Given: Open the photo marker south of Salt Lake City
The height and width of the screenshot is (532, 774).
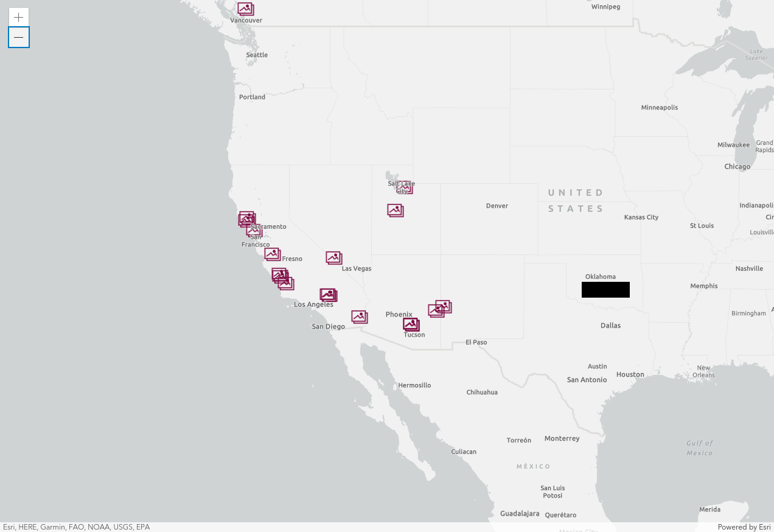Looking at the screenshot, I should pyautogui.click(x=396, y=210).
